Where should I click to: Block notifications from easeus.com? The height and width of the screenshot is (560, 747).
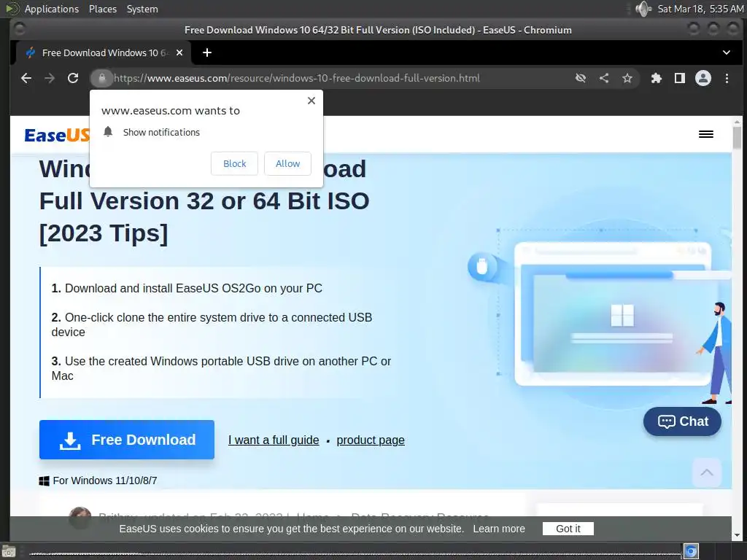234,163
